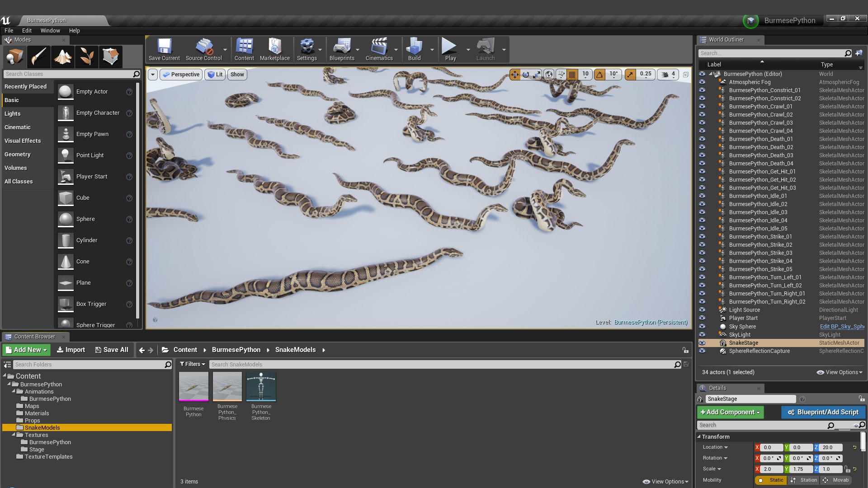The height and width of the screenshot is (488, 868).
Task: Select Geometry Editing mode icon
Action: pyautogui.click(x=110, y=57)
